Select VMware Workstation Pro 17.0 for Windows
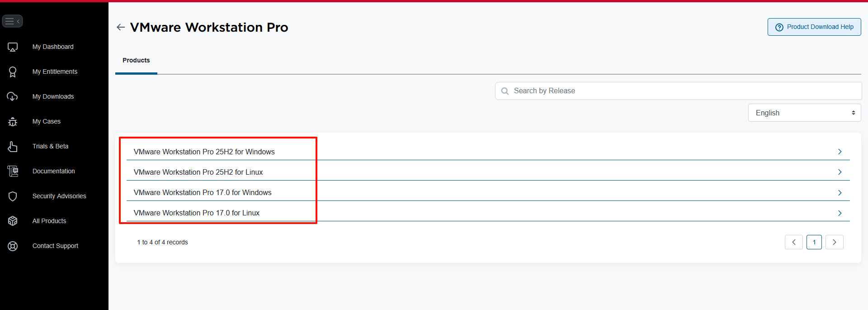 (203, 192)
